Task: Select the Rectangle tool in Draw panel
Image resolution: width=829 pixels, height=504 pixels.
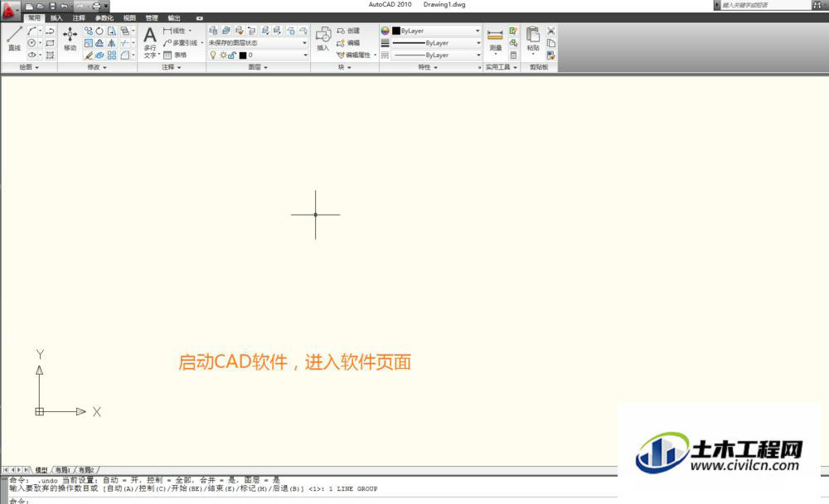Action: (50, 43)
